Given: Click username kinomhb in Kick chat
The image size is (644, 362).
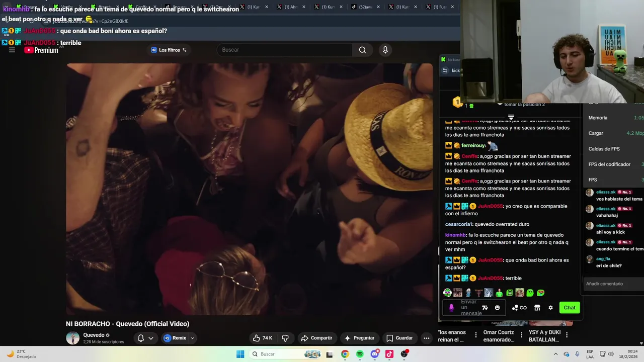Looking at the screenshot, I should [455, 235].
